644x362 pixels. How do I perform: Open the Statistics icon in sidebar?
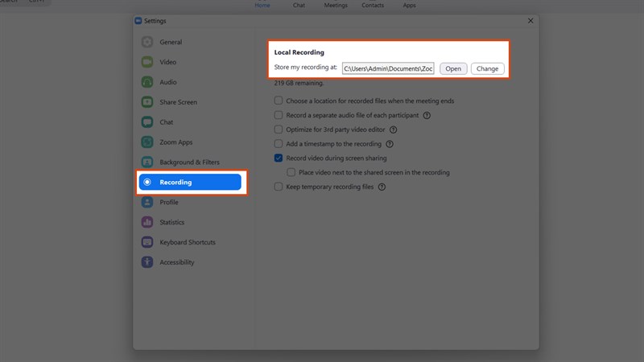(147, 222)
